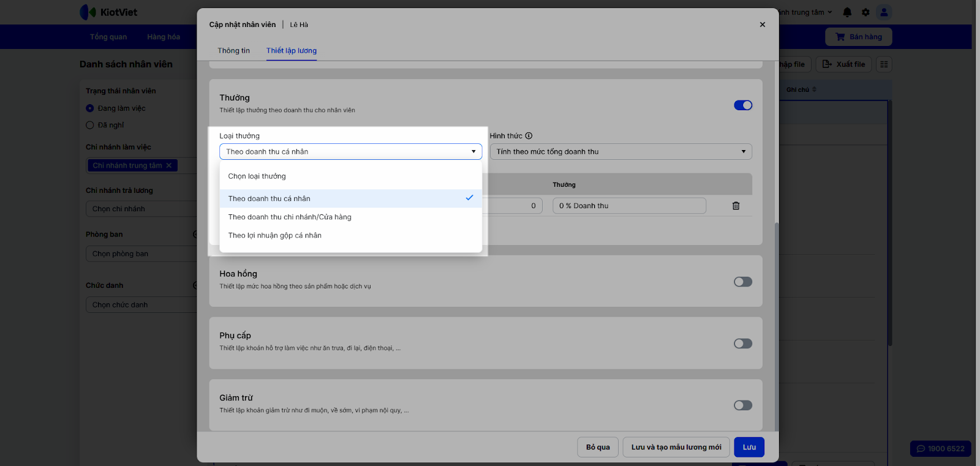Click the trash icon in bonus row

[736, 206]
